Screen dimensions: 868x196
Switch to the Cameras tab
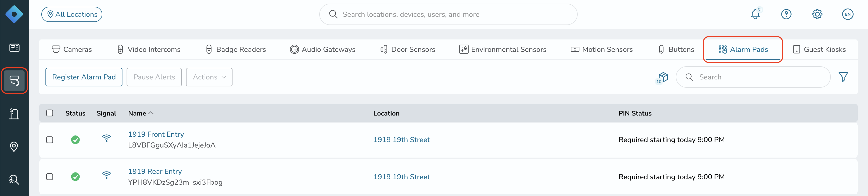(72, 50)
